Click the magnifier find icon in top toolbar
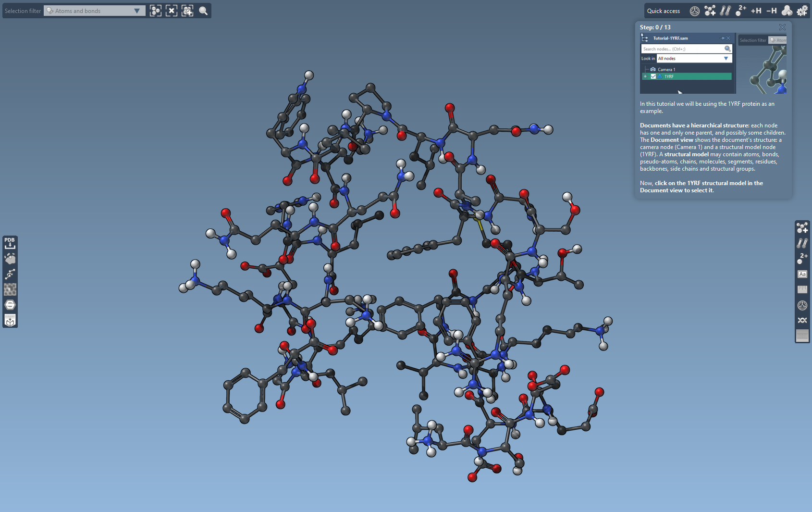 [x=203, y=11]
